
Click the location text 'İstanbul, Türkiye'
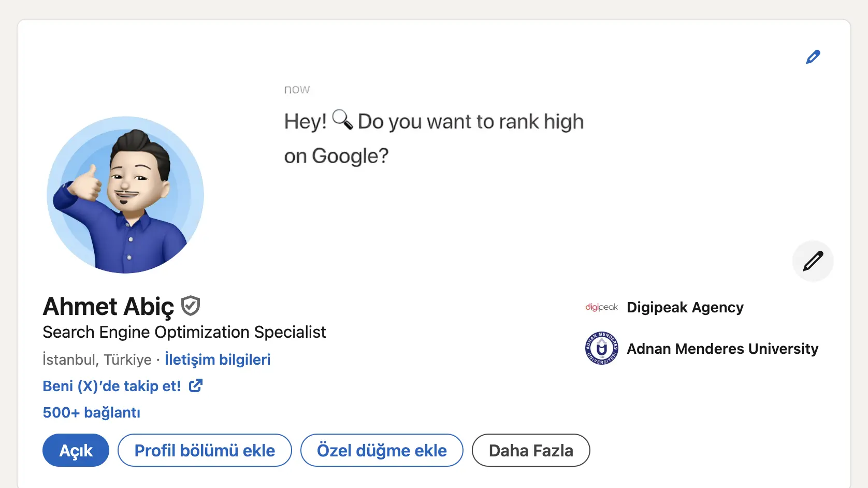point(97,360)
